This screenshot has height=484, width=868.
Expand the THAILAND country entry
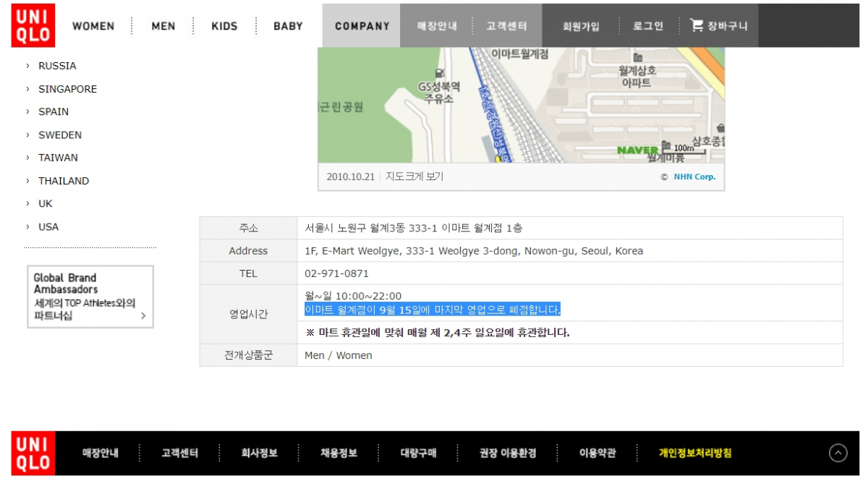click(64, 181)
